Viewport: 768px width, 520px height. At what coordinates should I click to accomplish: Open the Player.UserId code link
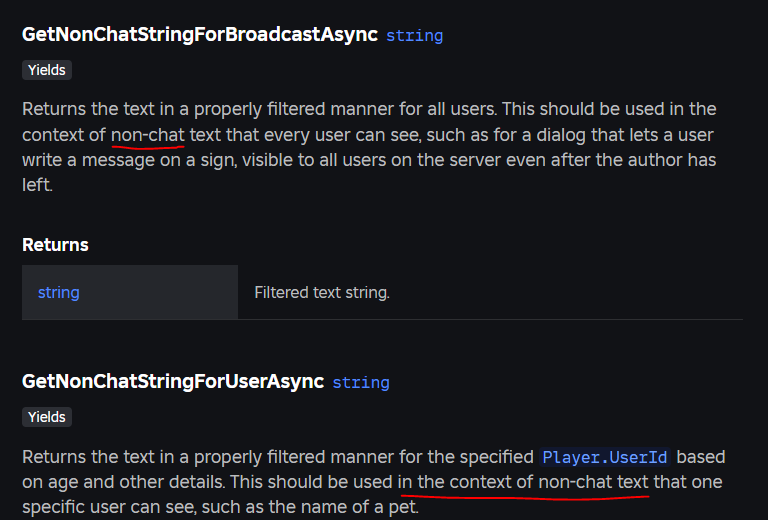point(605,457)
